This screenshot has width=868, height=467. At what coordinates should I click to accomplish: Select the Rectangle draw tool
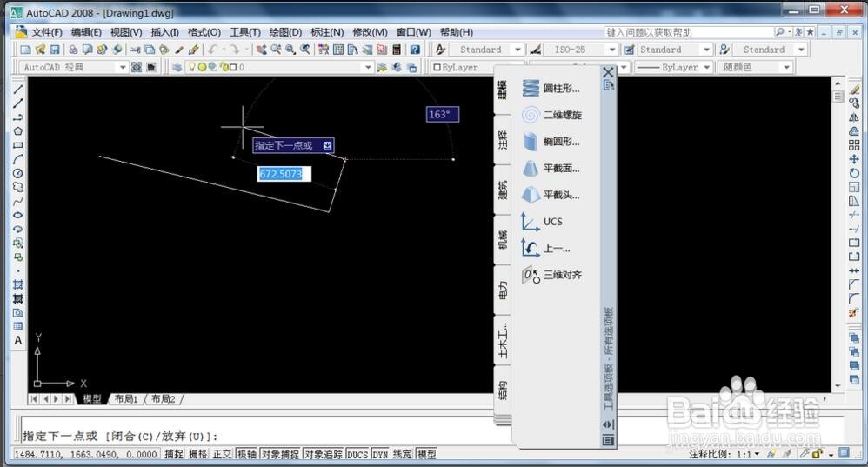click(18, 145)
